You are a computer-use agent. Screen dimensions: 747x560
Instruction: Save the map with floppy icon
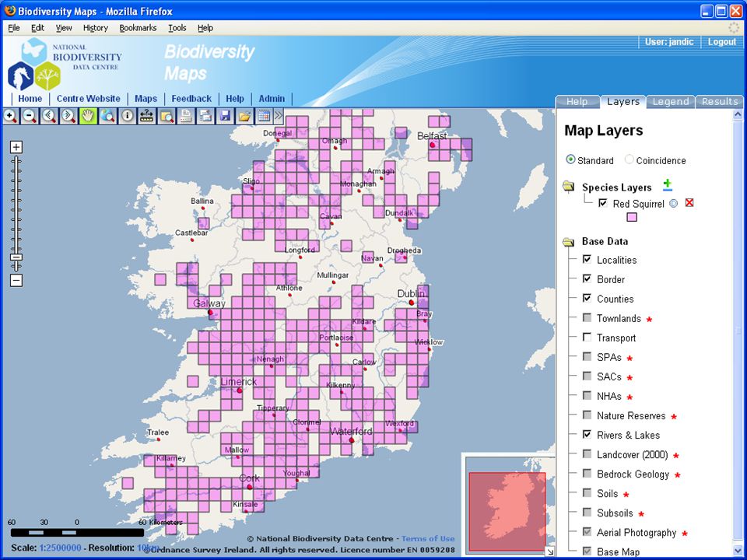coord(225,116)
